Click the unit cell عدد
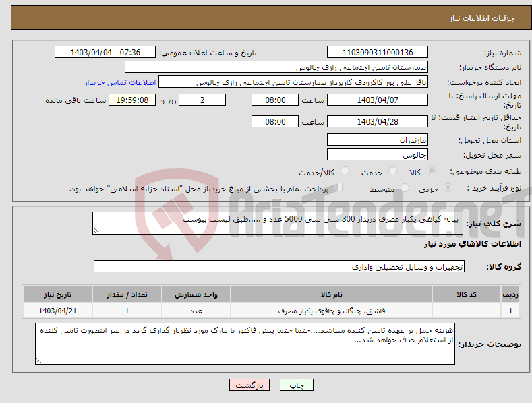The height and width of the screenshot is (403, 532). coord(196,311)
